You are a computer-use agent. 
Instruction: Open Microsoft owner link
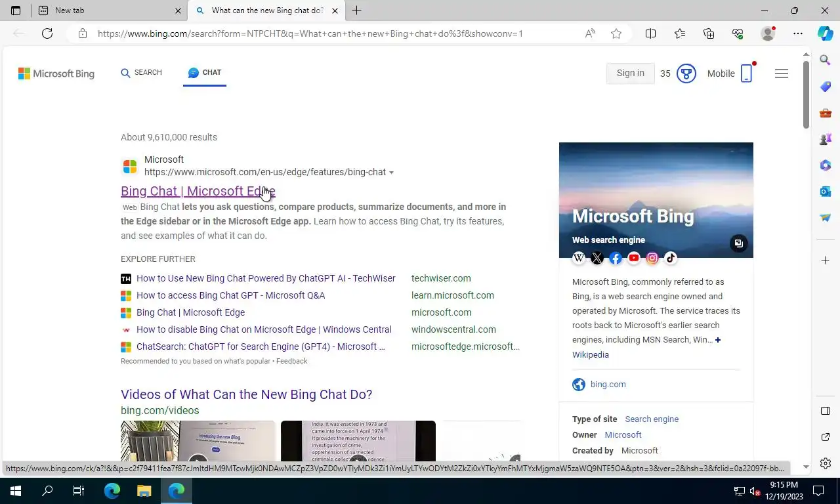point(623,435)
